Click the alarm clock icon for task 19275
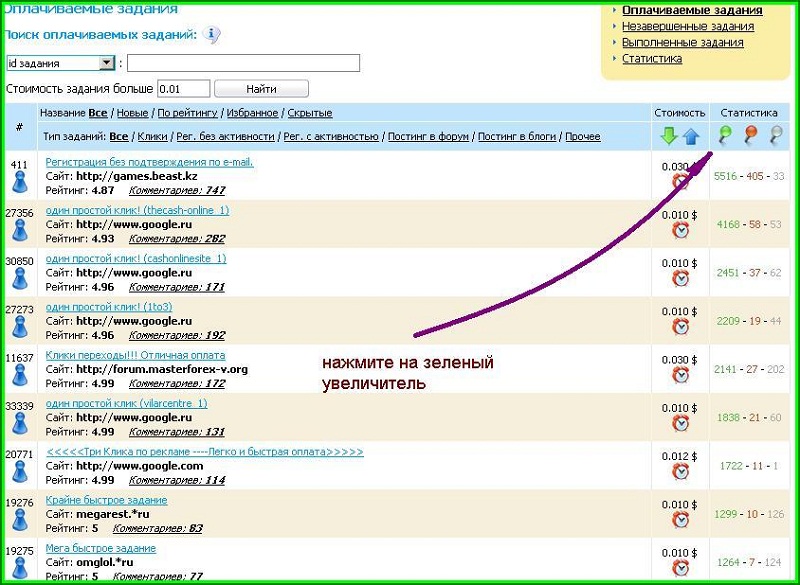 coord(680,568)
